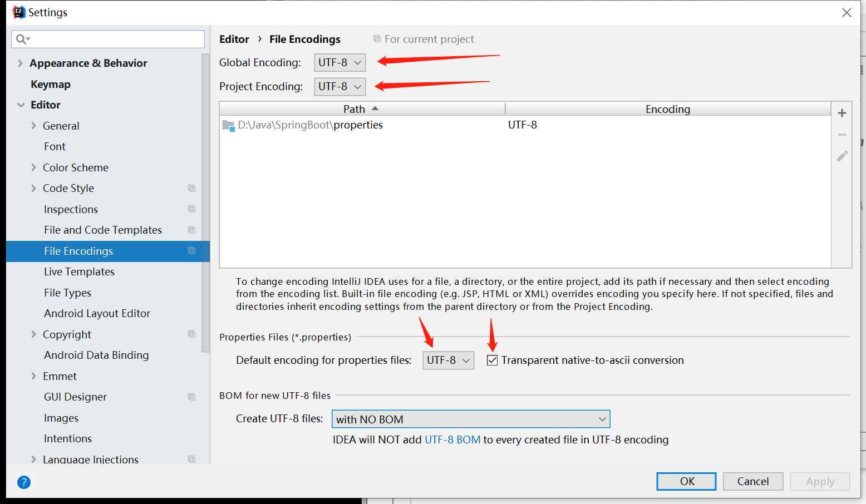Expand the Copyright node
This screenshot has height=504, width=866.
(x=33, y=334)
